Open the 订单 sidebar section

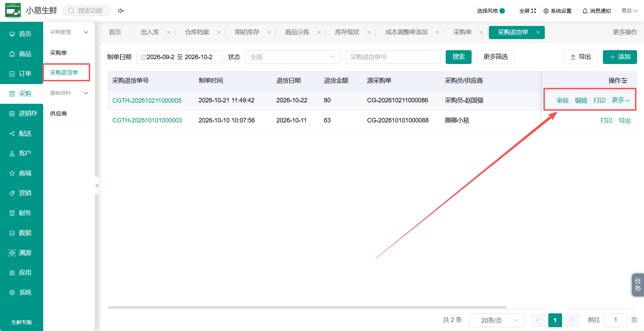pos(21,74)
